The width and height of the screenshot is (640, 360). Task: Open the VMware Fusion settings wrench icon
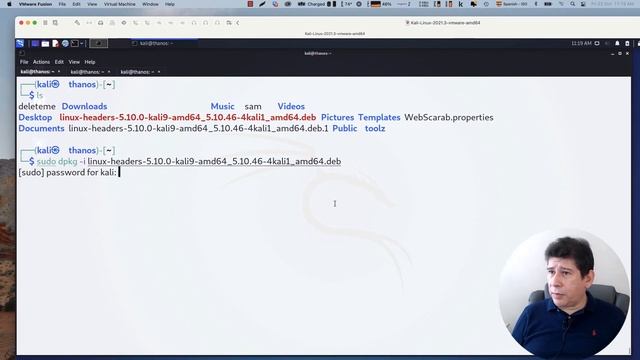(77, 23)
